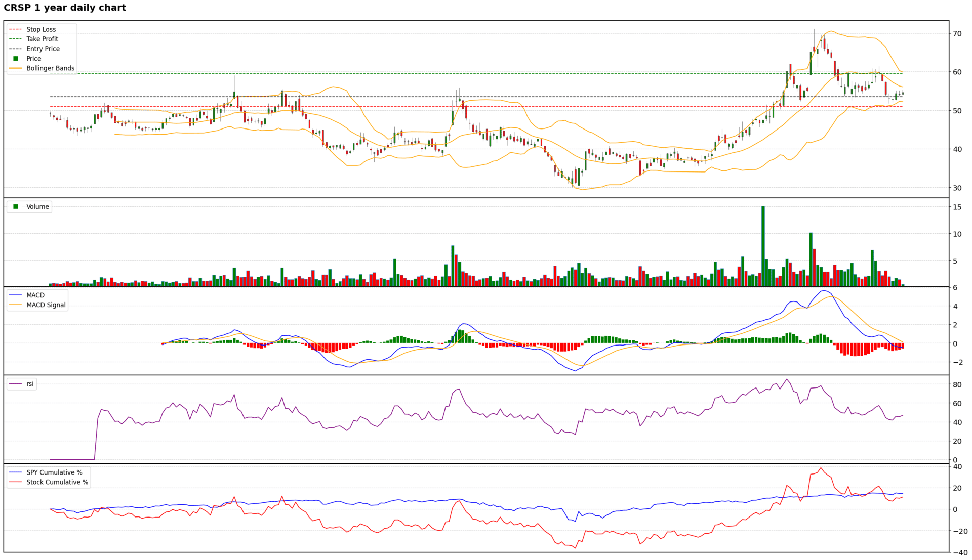Click the Stop Loss legend entry
This screenshot has width=972, height=560.
(x=41, y=29)
